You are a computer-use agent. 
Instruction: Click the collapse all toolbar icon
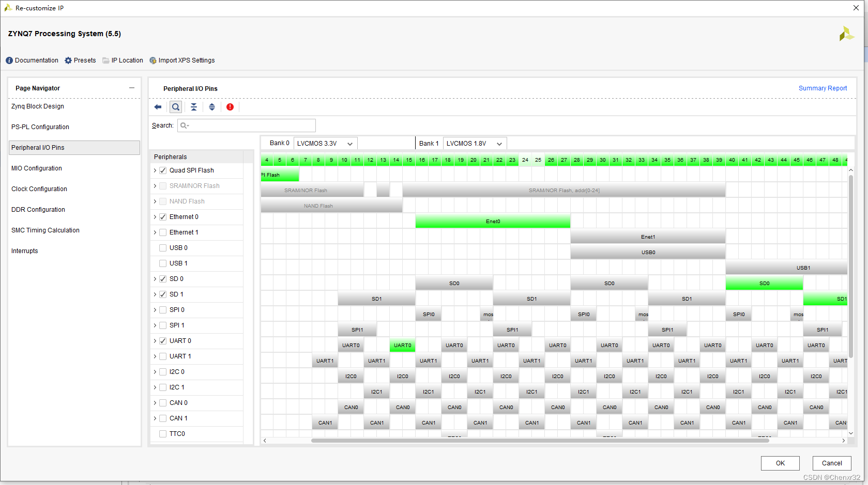coord(194,107)
